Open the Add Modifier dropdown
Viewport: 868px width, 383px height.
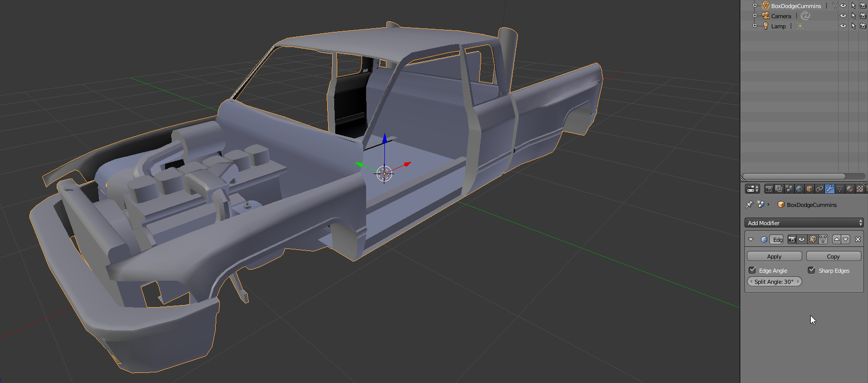click(x=804, y=223)
